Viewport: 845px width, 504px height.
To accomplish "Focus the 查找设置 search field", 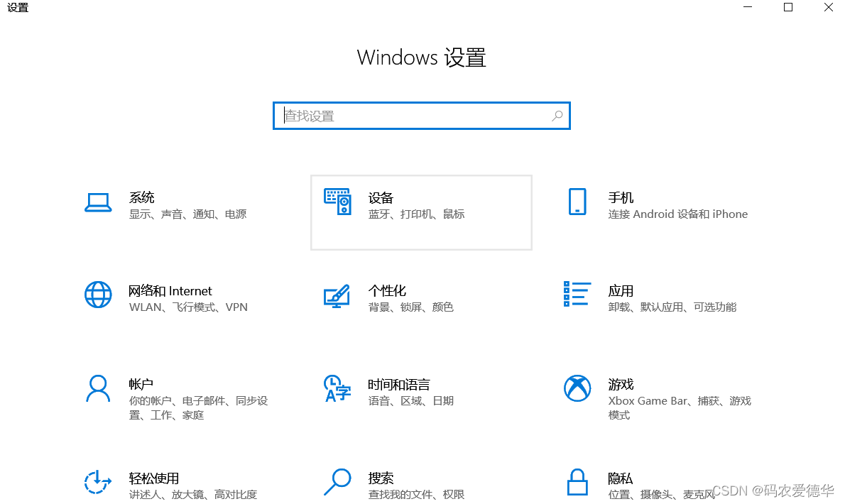I will coord(421,116).
